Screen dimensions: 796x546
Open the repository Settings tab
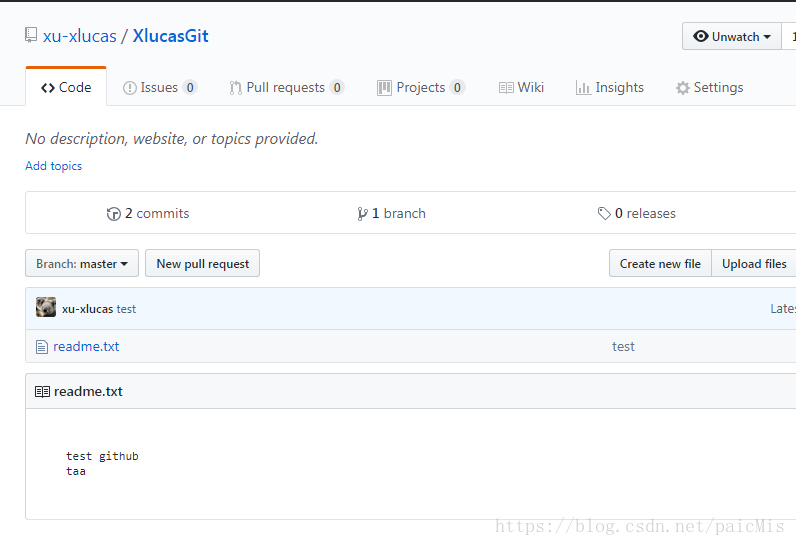[x=709, y=87]
